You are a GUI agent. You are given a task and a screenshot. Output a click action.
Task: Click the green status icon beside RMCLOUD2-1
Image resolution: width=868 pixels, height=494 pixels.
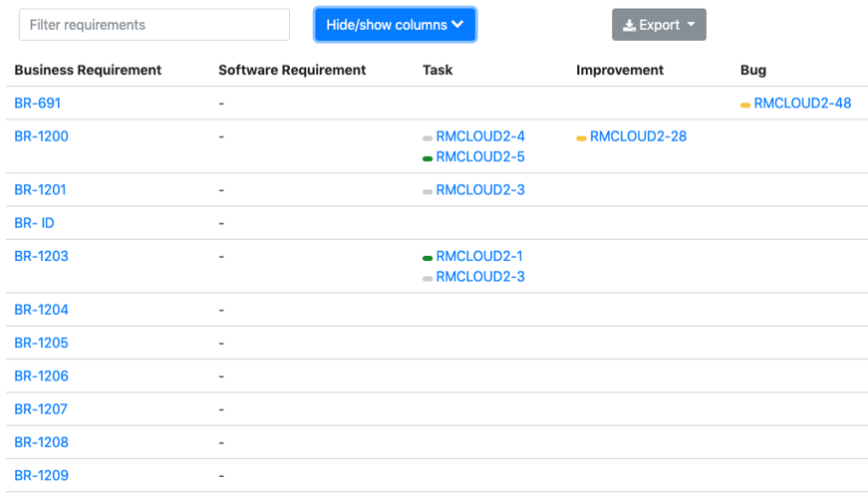(428, 258)
